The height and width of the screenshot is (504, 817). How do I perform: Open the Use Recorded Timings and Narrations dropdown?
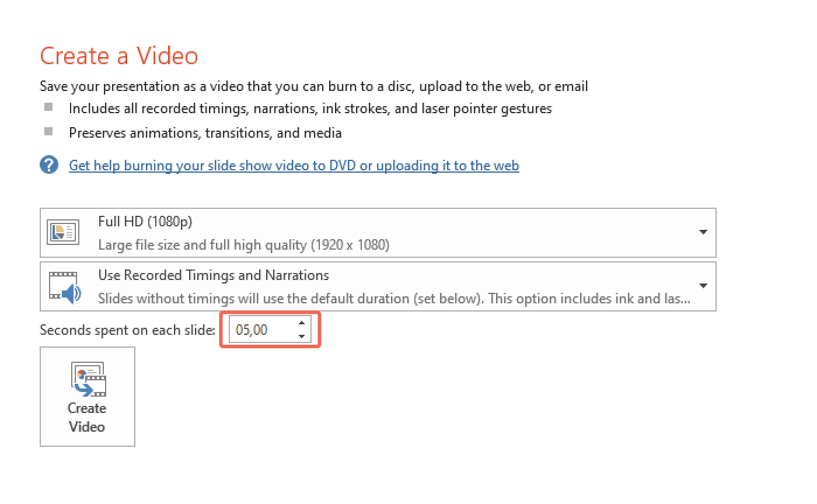378,286
